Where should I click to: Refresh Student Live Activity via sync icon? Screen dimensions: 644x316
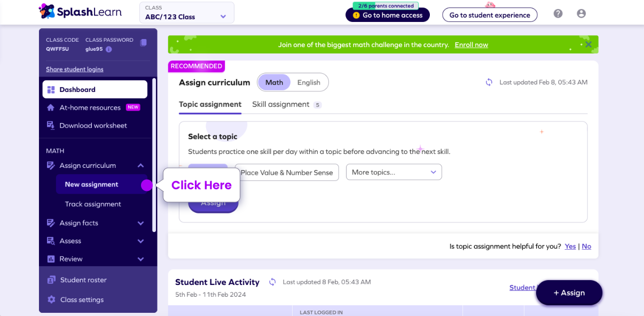272,282
